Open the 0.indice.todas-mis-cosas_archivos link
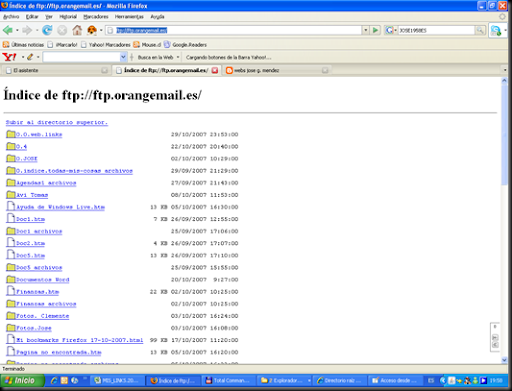Viewport: 512px width, 391px height. pos(74,171)
